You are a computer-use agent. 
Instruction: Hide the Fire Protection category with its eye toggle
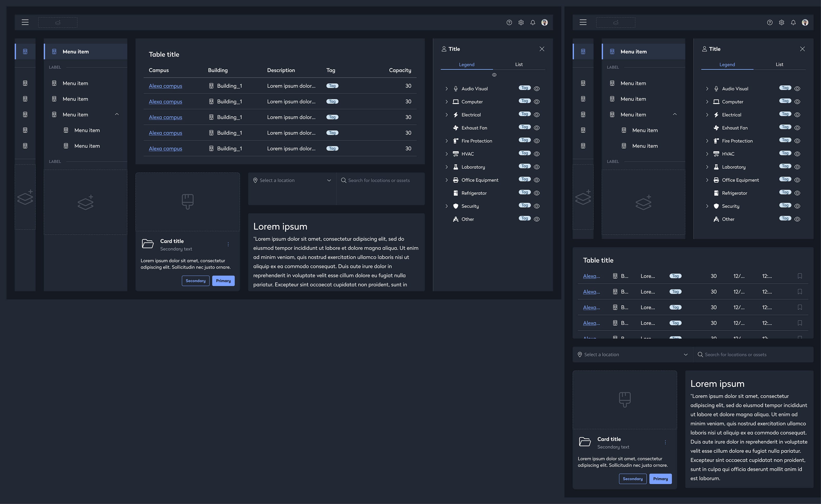(x=536, y=140)
